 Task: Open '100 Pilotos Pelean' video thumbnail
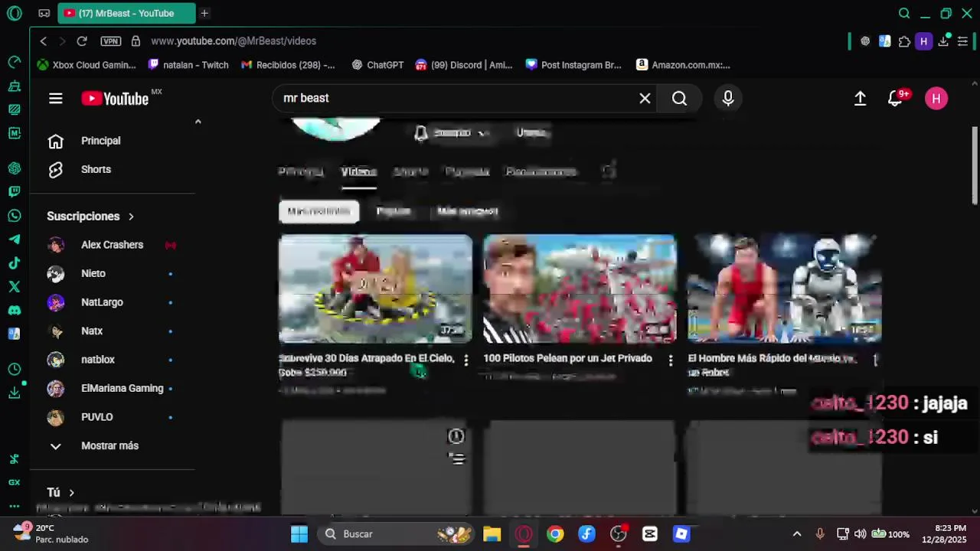[580, 289]
